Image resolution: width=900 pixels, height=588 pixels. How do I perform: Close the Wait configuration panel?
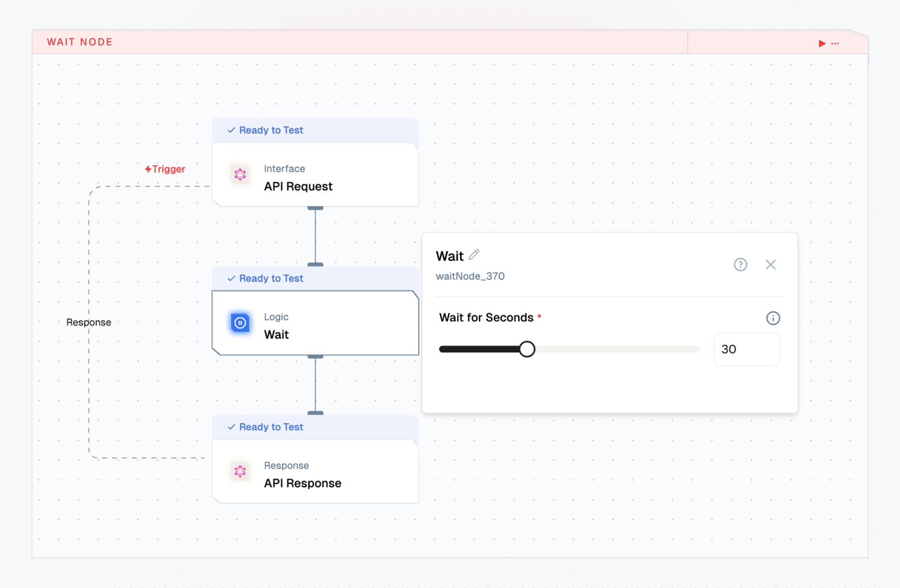pyautogui.click(x=770, y=264)
